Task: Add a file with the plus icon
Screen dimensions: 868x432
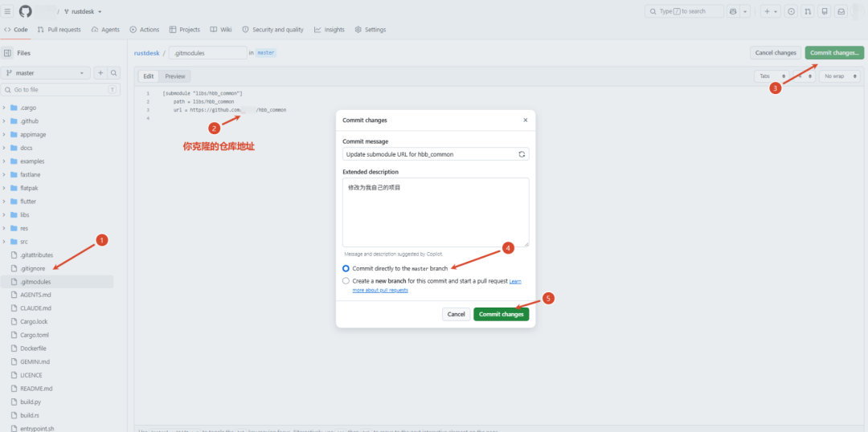Action: [x=100, y=73]
